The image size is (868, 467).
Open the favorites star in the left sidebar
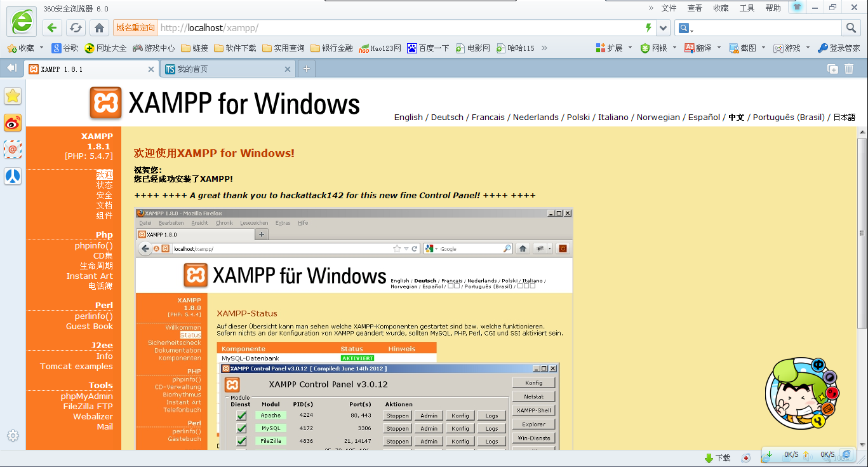13,96
